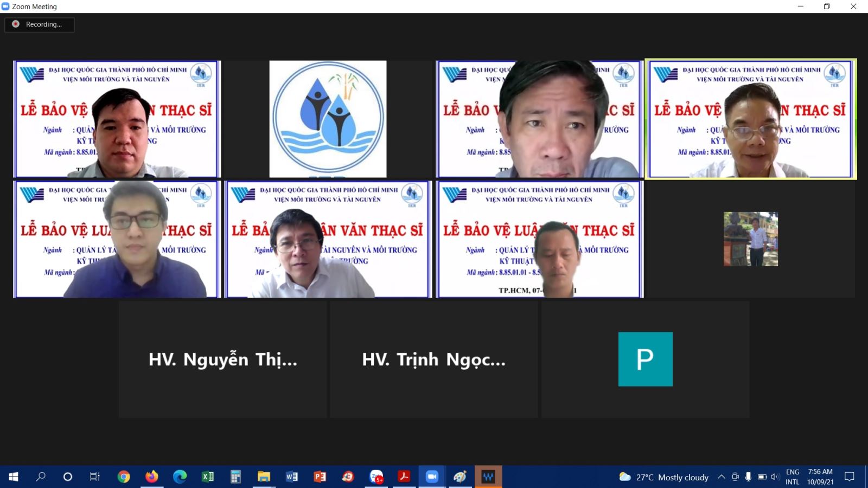Expand hidden system tray icons

pyautogui.click(x=721, y=477)
